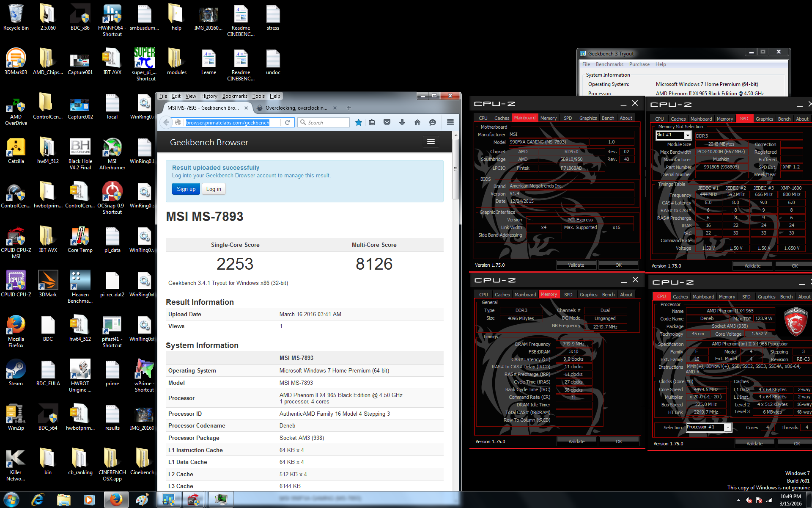Image resolution: width=812 pixels, height=508 pixels.
Task: Open Firefox Tools menu
Action: pyautogui.click(x=258, y=96)
